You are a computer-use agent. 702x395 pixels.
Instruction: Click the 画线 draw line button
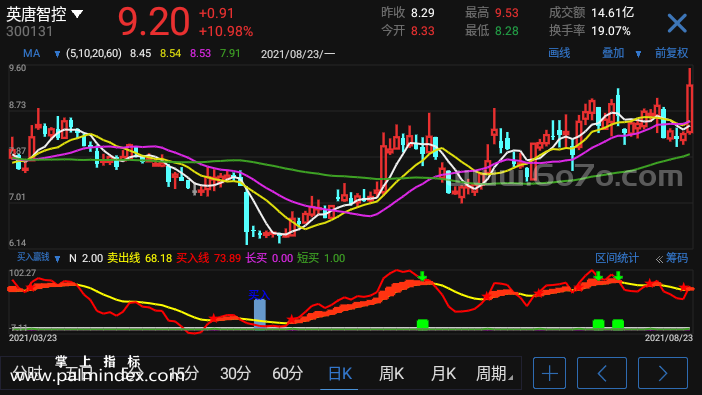coord(559,53)
